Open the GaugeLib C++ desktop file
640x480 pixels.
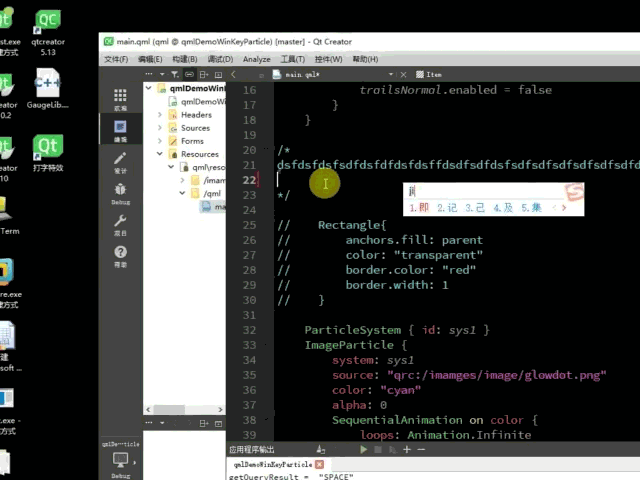pos(48,89)
